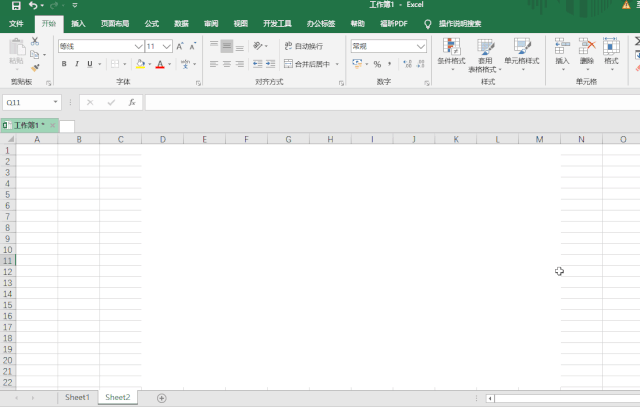
Task: Switch to the 数据 ribbon tab
Action: coord(181,24)
